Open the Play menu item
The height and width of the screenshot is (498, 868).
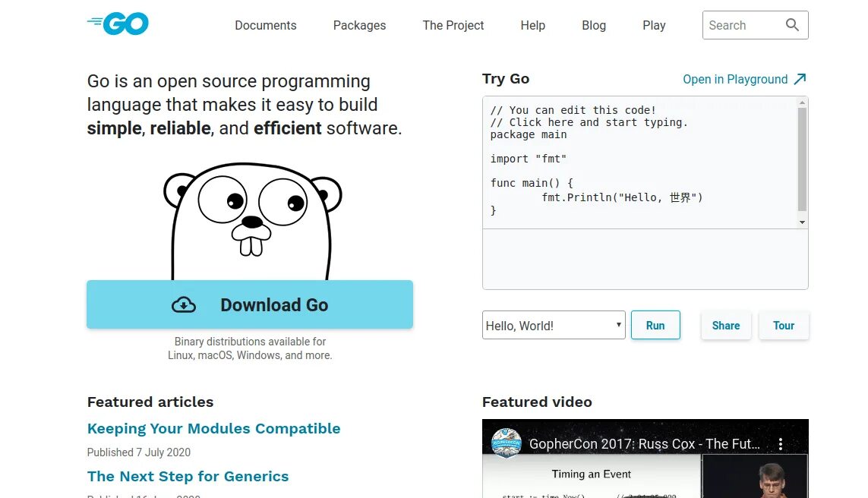pos(654,26)
